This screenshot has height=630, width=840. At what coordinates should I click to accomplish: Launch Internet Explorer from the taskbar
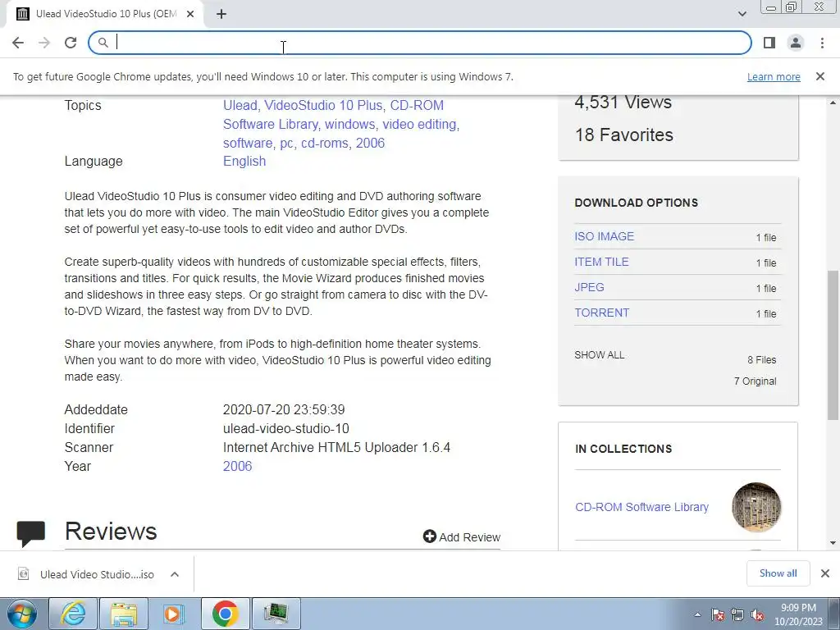pos(73,614)
